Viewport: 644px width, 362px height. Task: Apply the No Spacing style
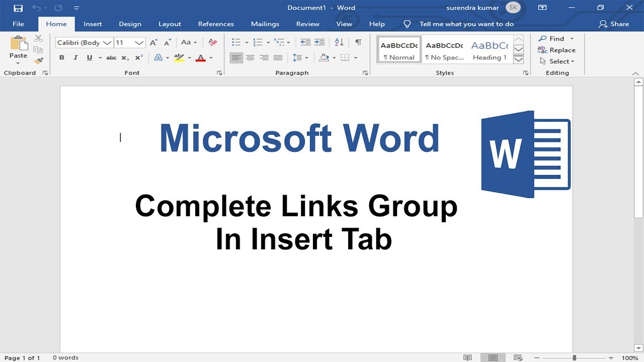pos(444,49)
